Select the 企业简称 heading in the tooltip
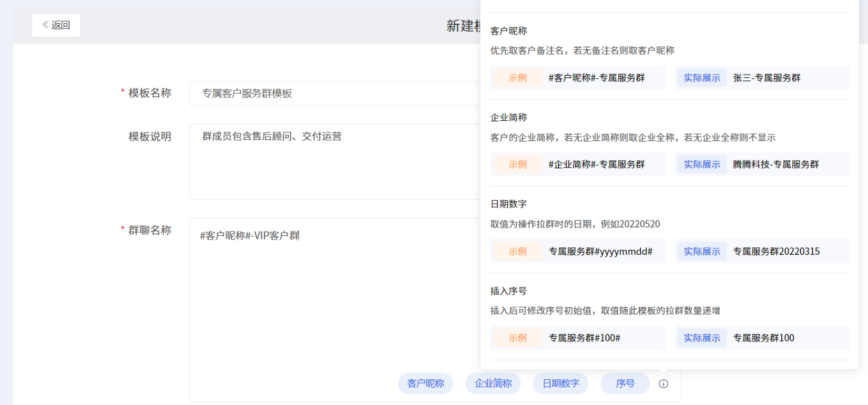The width and height of the screenshot is (868, 405). point(508,118)
